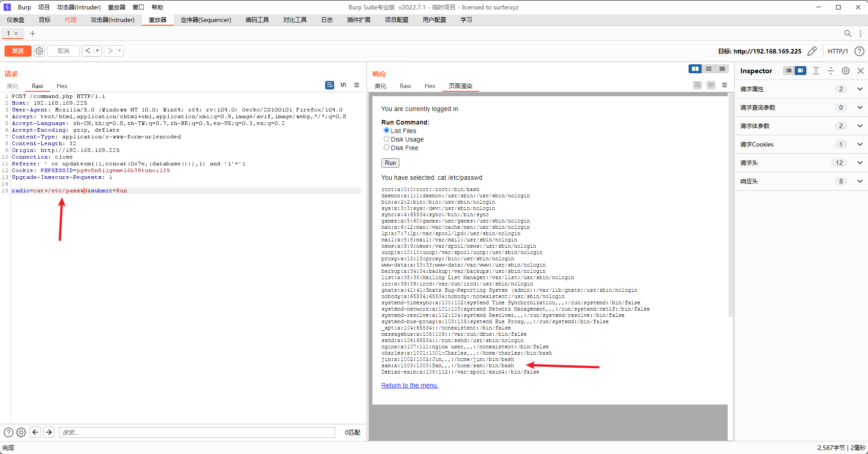Image resolution: width=868 pixels, height=454 pixels.
Task: Open the 定序器(Sequencer) tab
Action: pyautogui.click(x=206, y=20)
